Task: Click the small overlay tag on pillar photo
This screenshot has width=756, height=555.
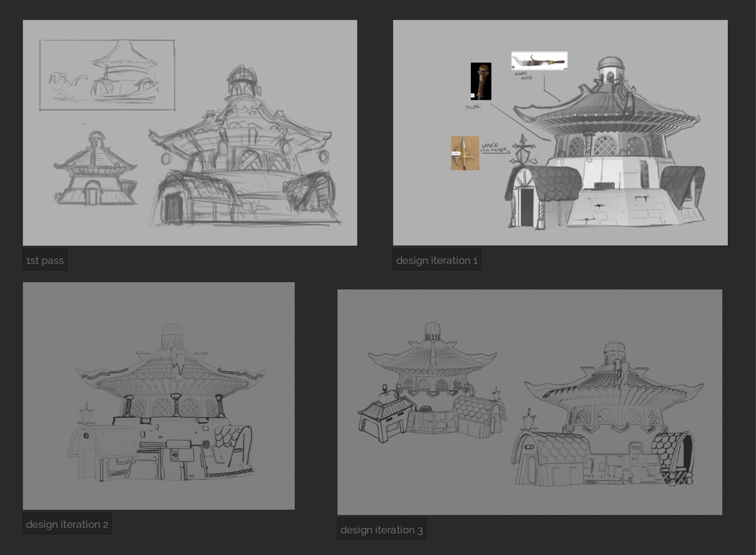Action: pos(472,96)
